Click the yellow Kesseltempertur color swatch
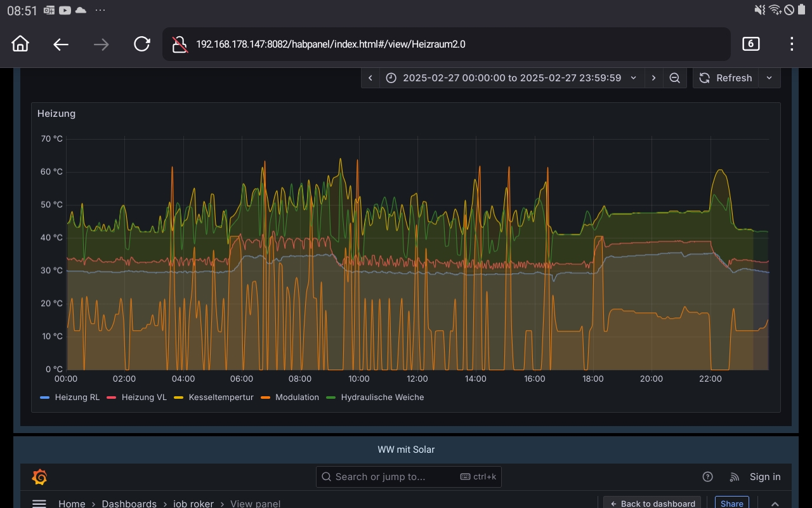Image resolution: width=812 pixels, height=508 pixels. point(178,398)
